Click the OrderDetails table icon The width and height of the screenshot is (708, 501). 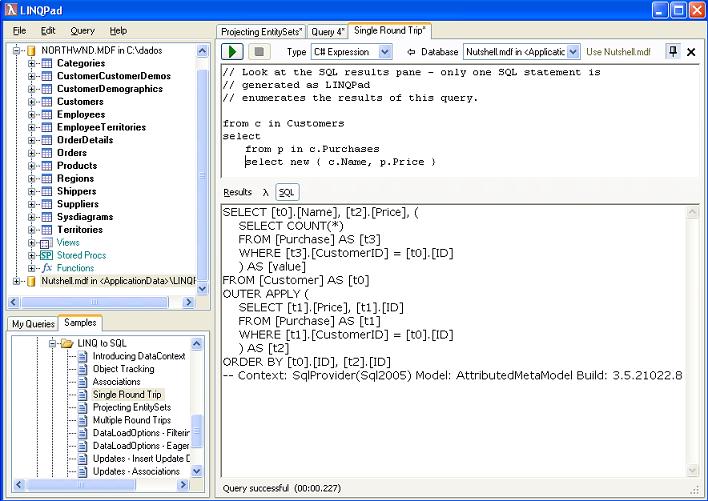coord(47,140)
